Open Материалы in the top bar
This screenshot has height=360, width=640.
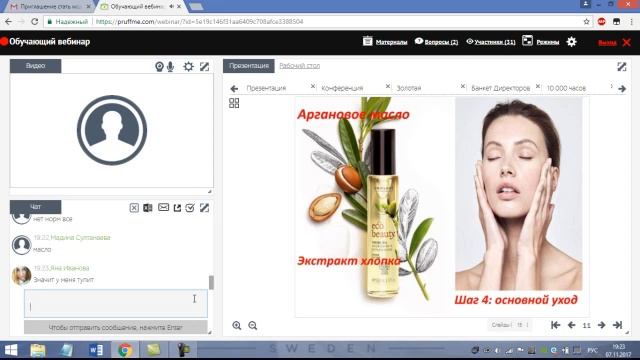click(x=391, y=42)
